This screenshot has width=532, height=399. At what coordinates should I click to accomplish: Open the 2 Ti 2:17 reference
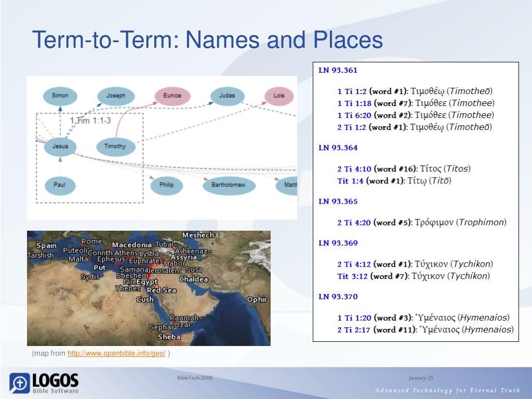point(353,330)
